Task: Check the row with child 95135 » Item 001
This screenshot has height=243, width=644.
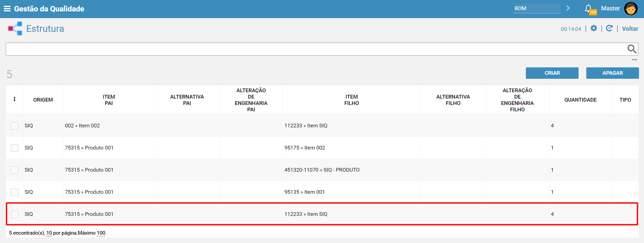Action: click(14, 192)
